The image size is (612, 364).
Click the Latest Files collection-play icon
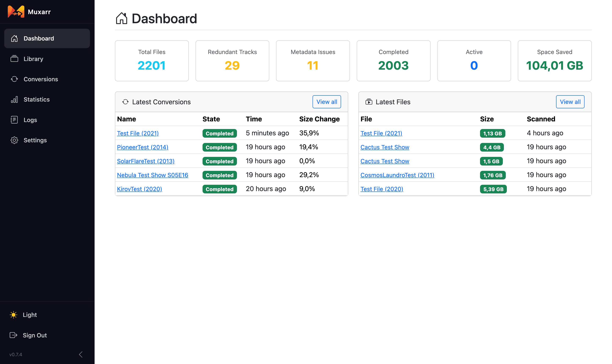point(369,102)
